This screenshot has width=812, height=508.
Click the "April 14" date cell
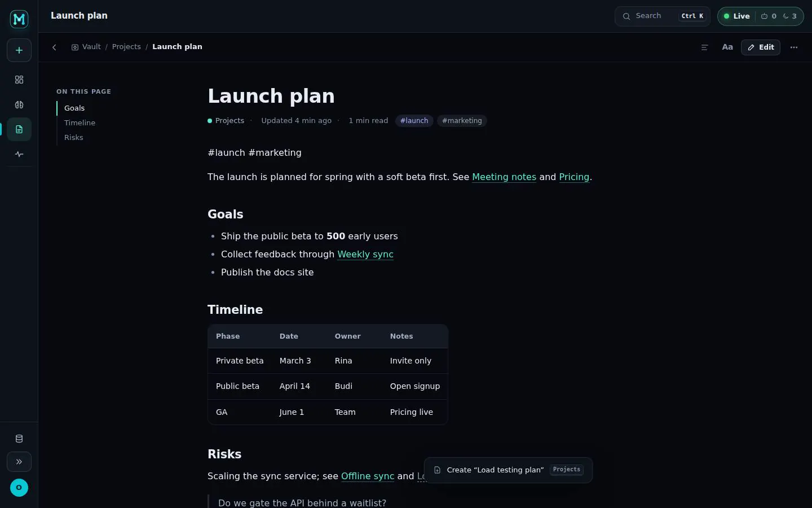point(295,386)
